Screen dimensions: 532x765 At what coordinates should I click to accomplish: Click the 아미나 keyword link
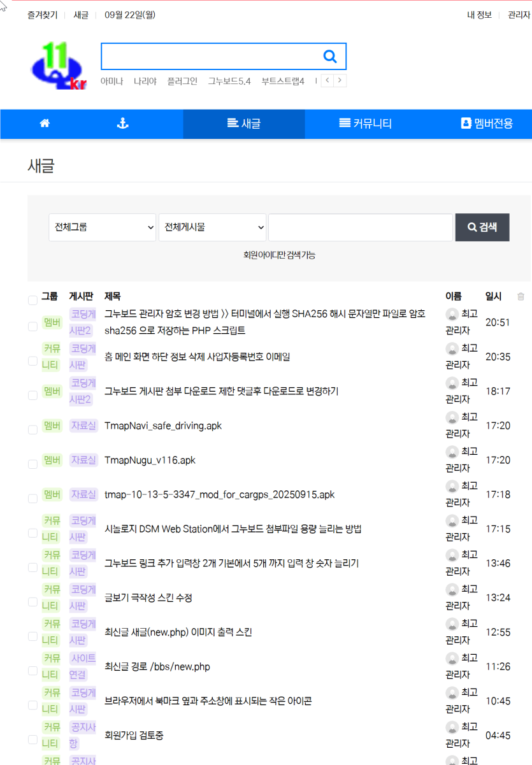point(111,81)
